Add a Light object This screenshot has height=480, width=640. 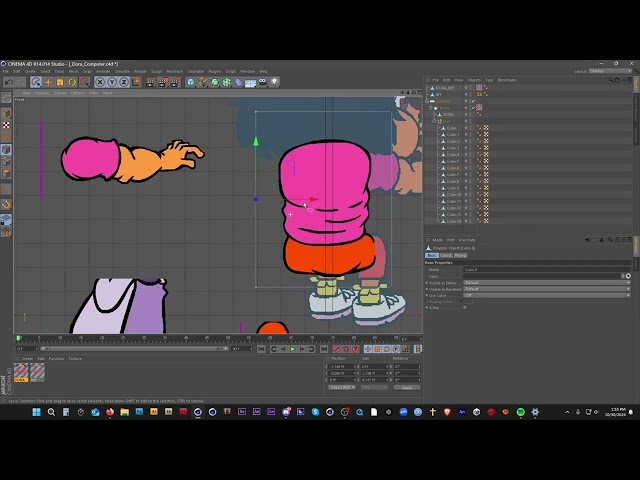(x=275, y=82)
